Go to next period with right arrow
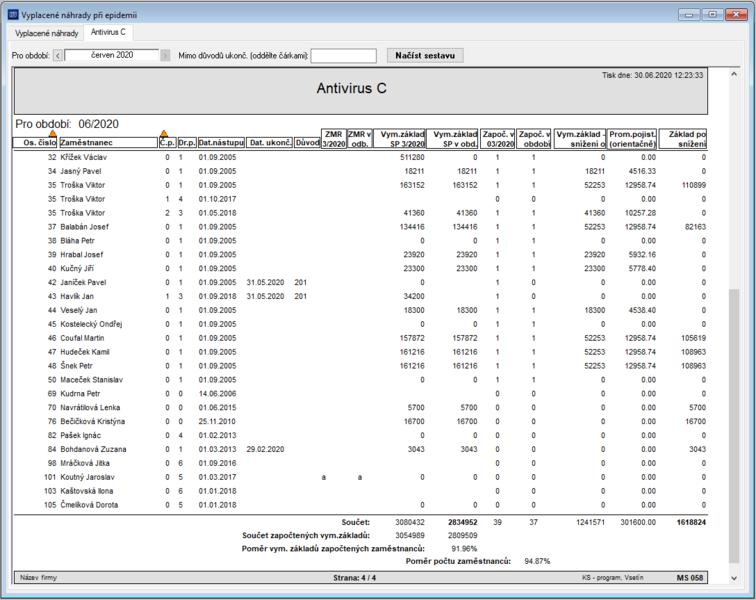Viewport: 756px width, 600px height. 165,55
